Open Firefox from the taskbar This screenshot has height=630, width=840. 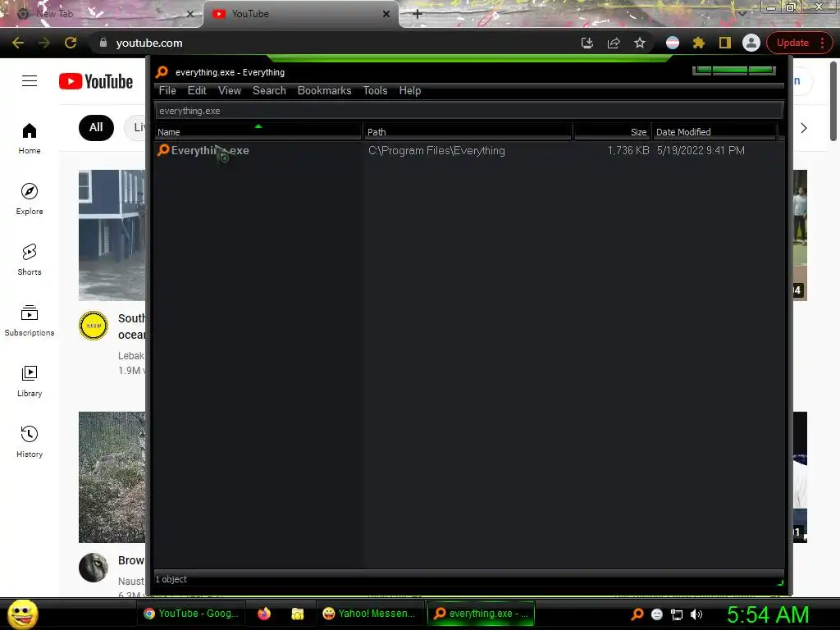point(264,614)
